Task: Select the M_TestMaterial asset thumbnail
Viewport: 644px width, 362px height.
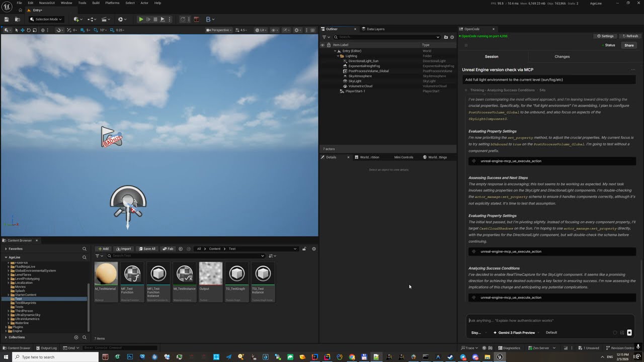Action: pyautogui.click(x=106, y=282)
